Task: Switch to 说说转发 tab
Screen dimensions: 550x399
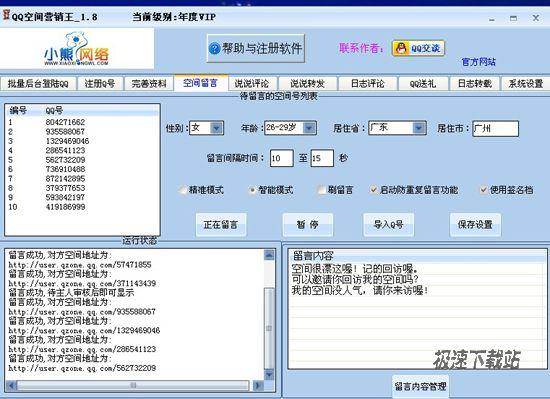Action: [307, 83]
